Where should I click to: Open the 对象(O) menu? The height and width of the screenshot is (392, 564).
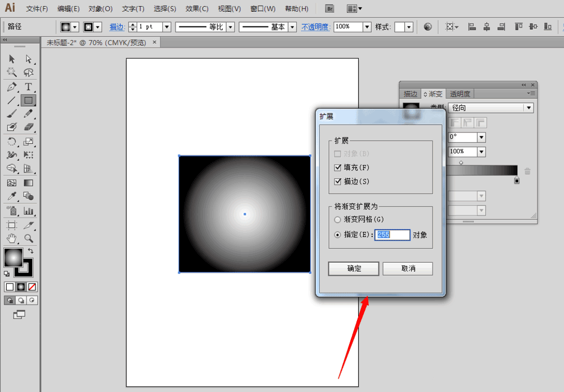tap(100, 8)
